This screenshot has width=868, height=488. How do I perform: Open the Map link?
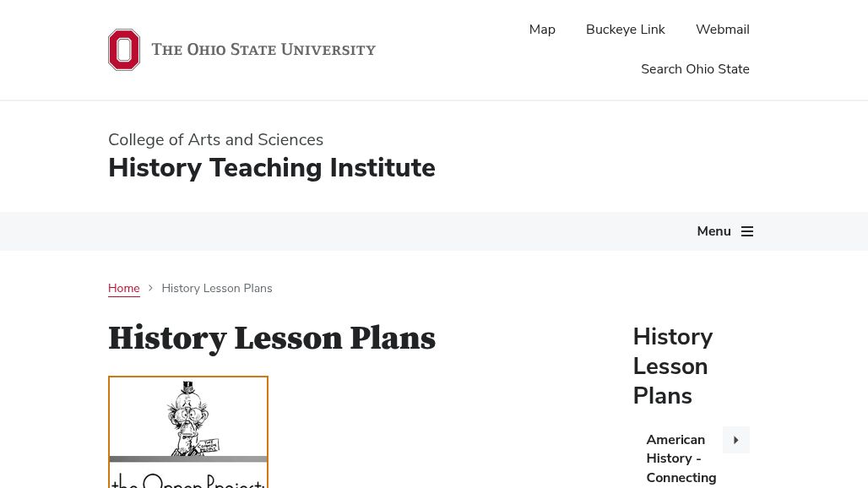(542, 30)
